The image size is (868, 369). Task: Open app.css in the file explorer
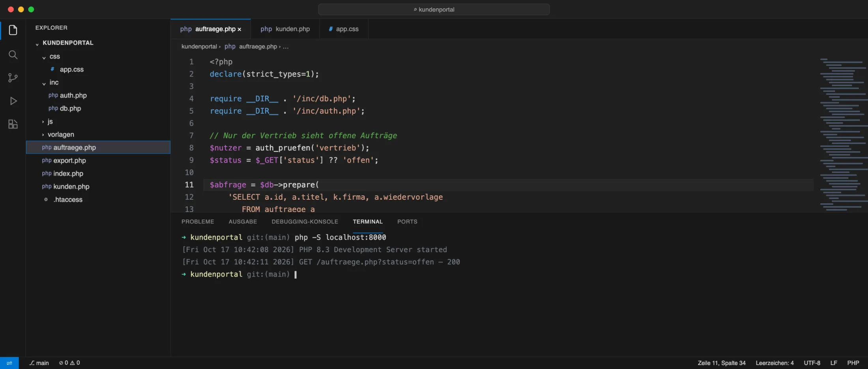pos(98,69)
